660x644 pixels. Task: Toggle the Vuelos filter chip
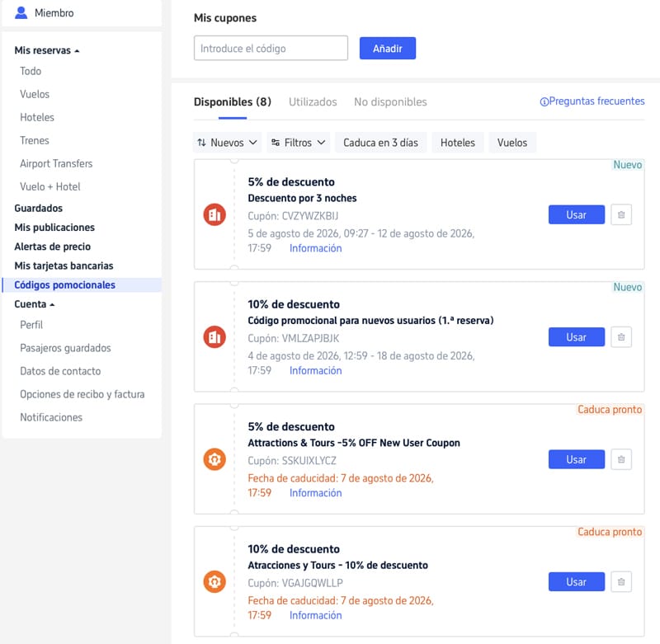(x=511, y=143)
